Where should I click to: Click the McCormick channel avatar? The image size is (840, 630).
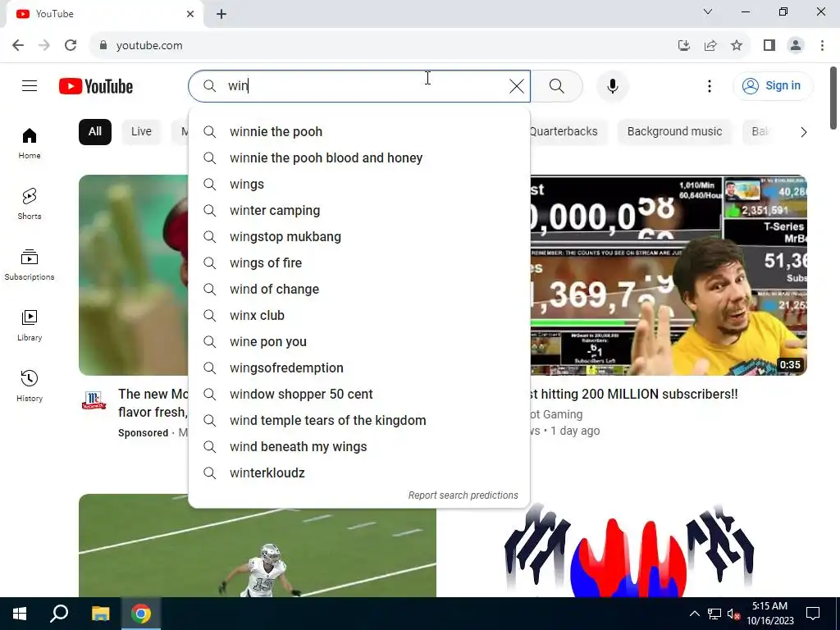click(x=94, y=400)
